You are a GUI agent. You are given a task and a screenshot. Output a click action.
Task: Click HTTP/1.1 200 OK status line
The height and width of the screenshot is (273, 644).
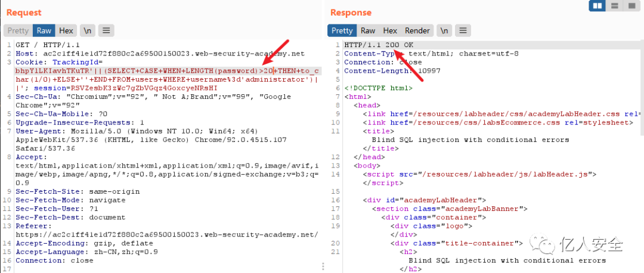[x=379, y=45]
